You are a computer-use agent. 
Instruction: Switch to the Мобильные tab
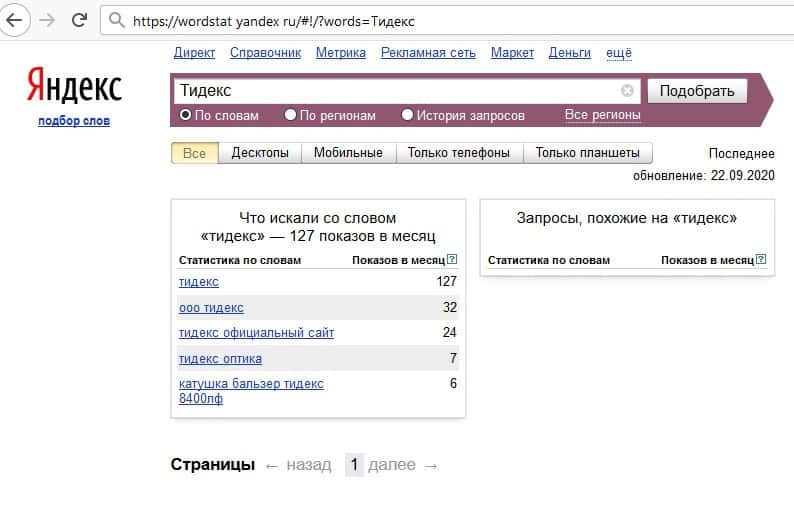348,153
